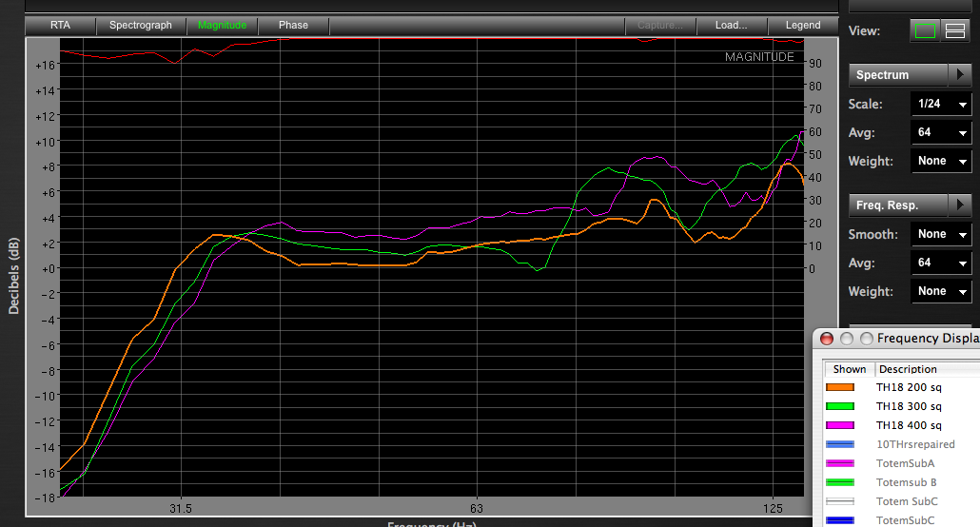Minimize the Frequency Display window
Image resolution: width=980 pixels, height=527 pixels.
847,339
